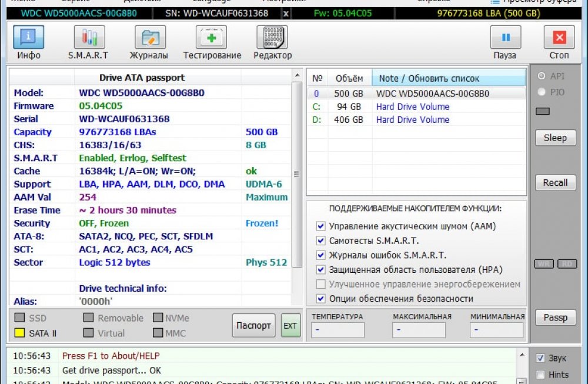Viewport: 588px width, 384px height.
Task: Click the yellow SATA II indicator
Action: click(19, 333)
